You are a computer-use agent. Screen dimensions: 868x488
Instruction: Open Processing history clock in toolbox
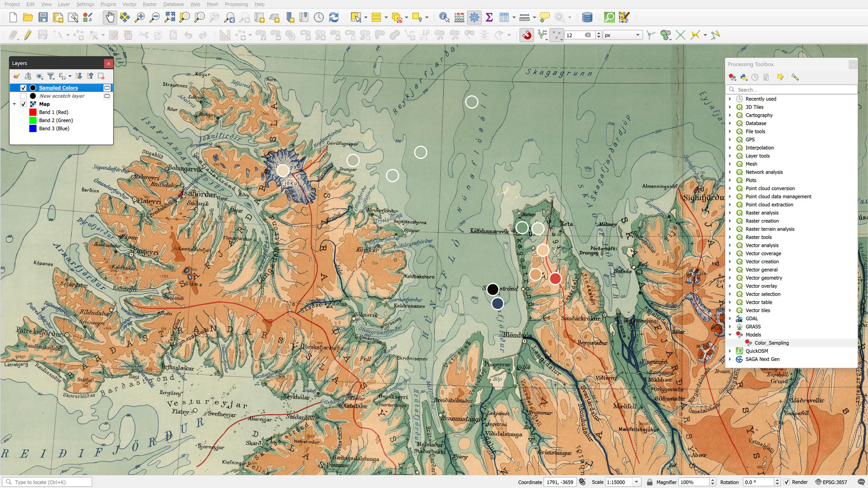755,77
